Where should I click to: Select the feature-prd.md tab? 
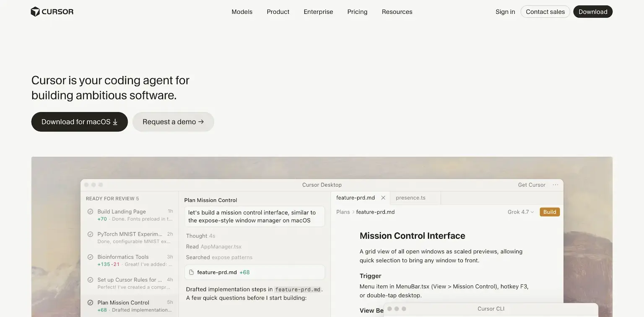coord(356,198)
